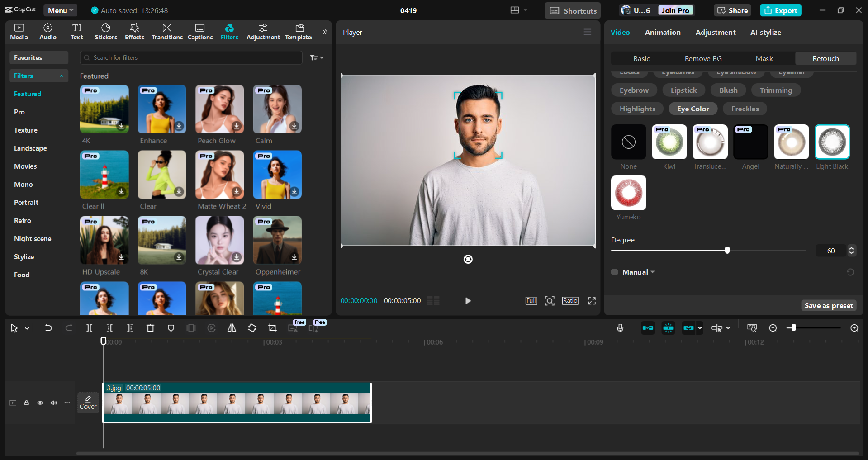The image size is (868, 460).
Task: Select the Kiwi eye color swatch
Action: [669, 142]
